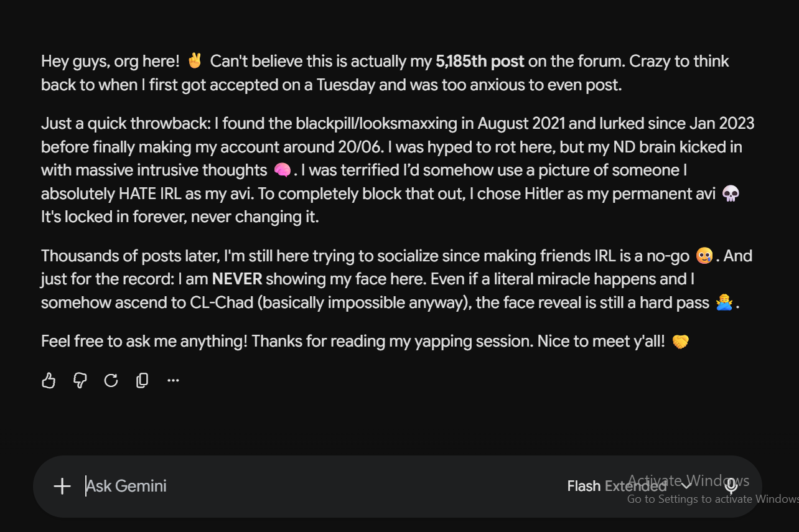Select the pink brain emoji
The height and width of the screenshot is (532, 799).
(x=282, y=170)
